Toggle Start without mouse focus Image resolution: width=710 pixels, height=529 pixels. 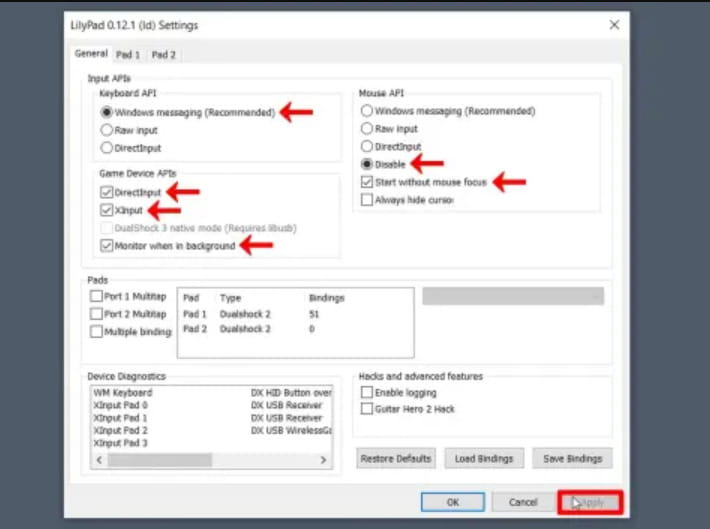(368, 182)
